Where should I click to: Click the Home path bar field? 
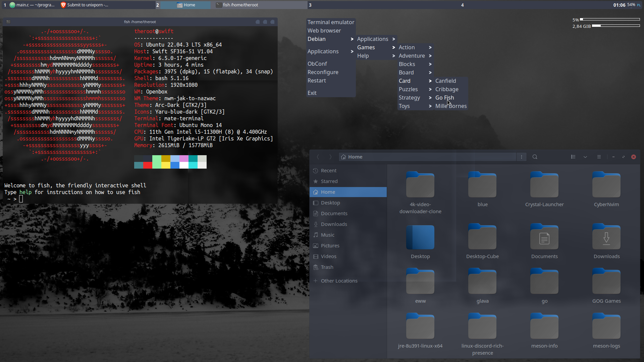click(427, 157)
